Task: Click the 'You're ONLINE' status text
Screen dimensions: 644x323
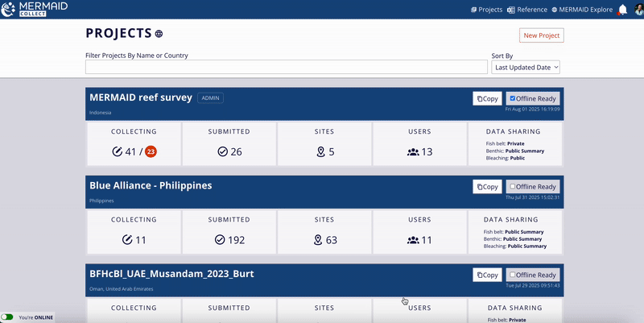Action: pos(35,317)
